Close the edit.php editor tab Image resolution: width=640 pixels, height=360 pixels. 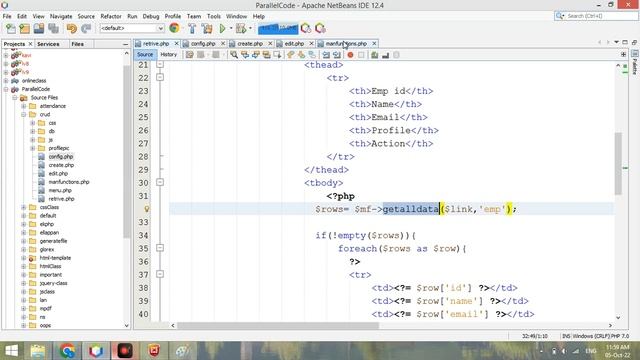(311, 43)
